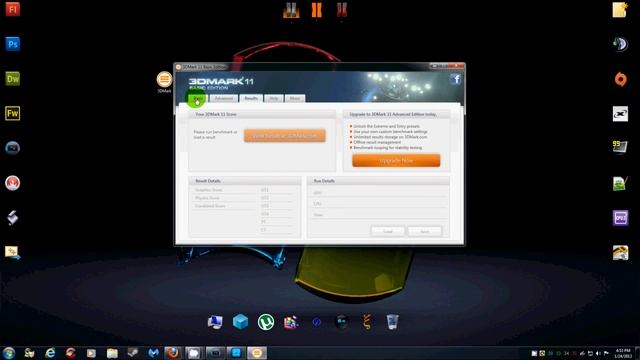Screen dimensions: 640x360
Task: Launch Adobe Flash desktop icon
Action: (13, 9)
